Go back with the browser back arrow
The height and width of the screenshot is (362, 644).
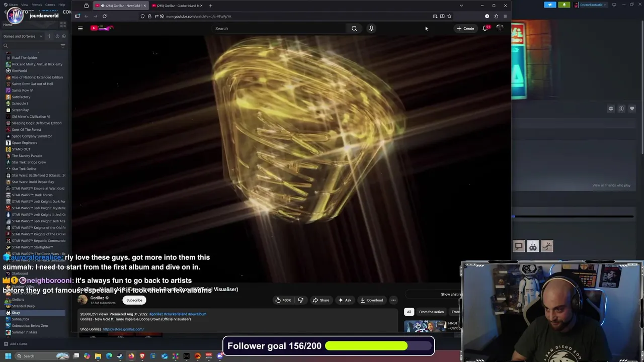coord(86,16)
